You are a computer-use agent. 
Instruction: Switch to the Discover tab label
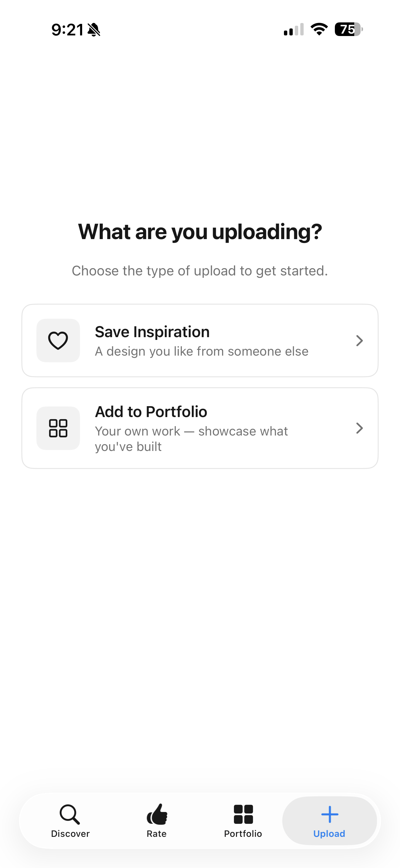(x=70, y=833)
